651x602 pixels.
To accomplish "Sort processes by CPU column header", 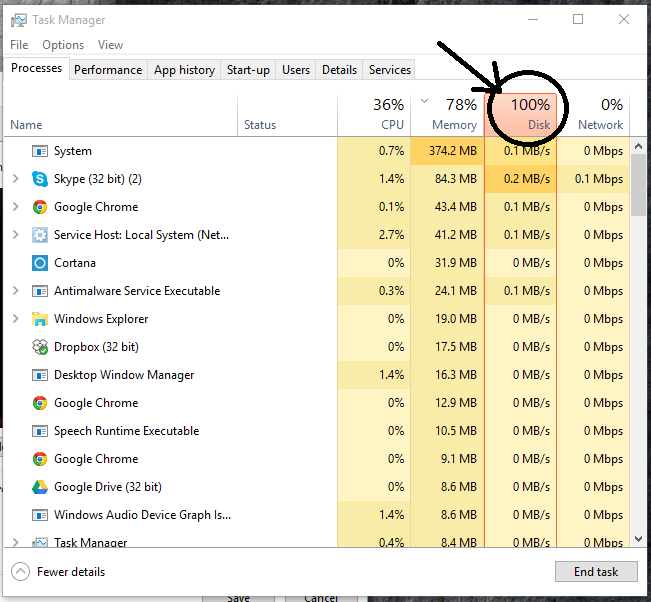I will [x=374, y=116].
